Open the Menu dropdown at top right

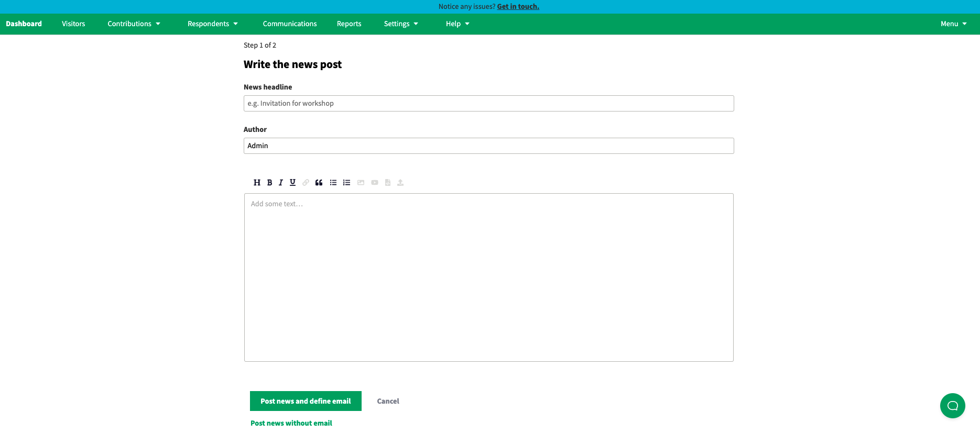(x=954, y=24)
